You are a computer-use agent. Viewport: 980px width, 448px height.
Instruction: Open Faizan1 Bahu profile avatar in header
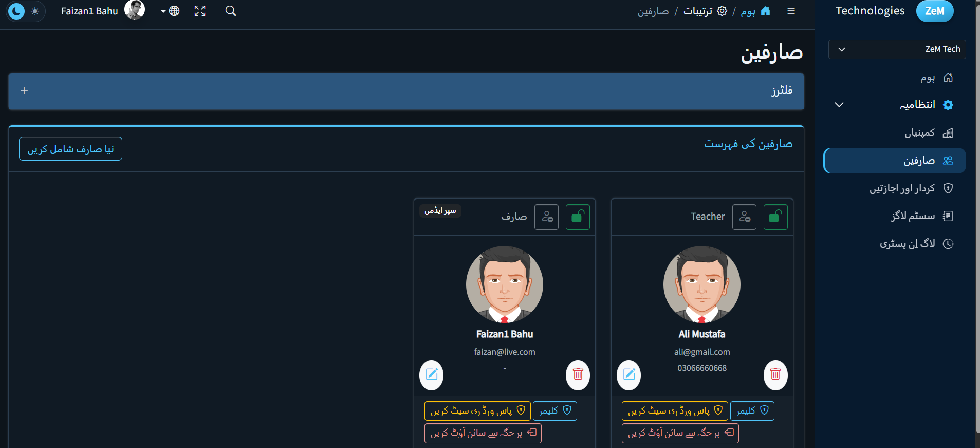coord(135,10)
